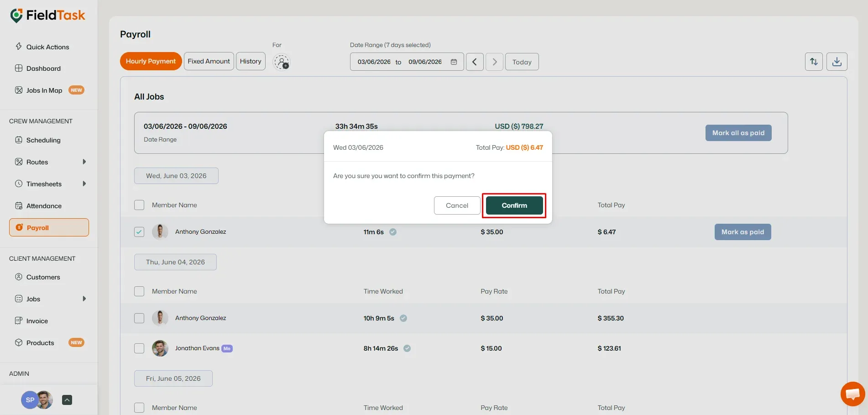This screenshot has height=415, width=868.
Task: Click the FieldTask logo
Action: click(x=47, y=15)
